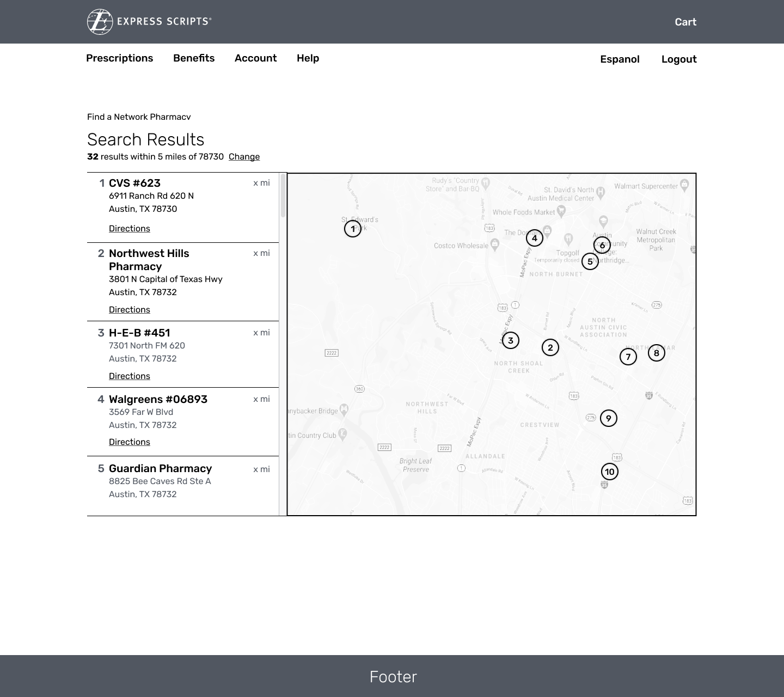
Task: Click Rudy's Country Store map pin
Action: click(x=486, y=185)
